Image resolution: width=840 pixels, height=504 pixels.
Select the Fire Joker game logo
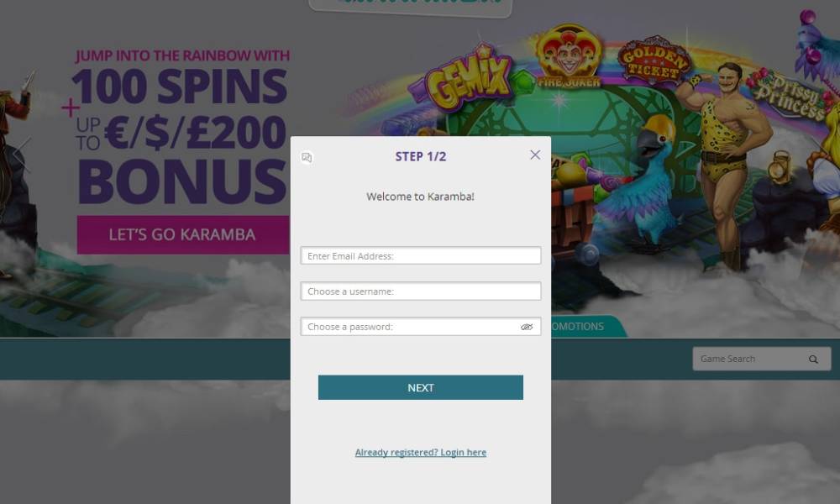point(569,55)
